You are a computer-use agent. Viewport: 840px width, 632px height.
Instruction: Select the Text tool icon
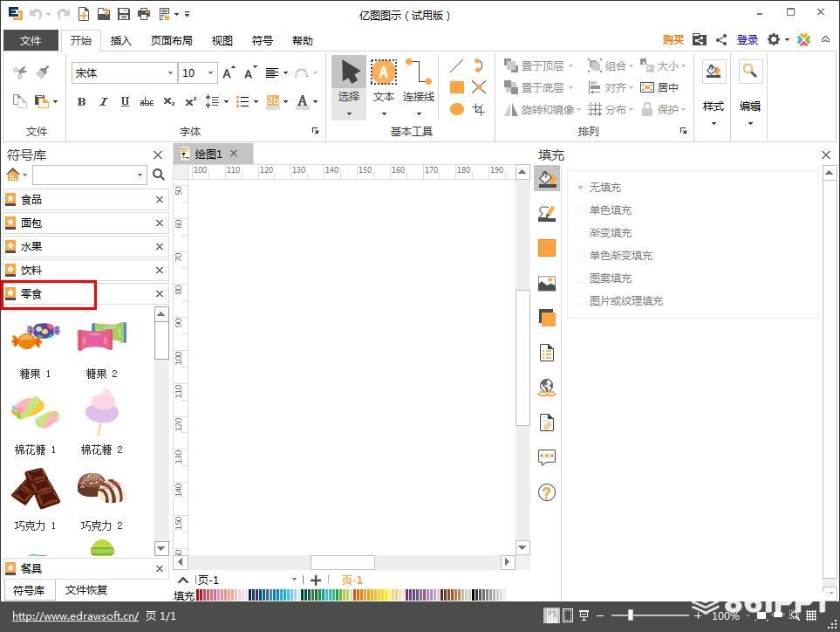pyautogui.click(x=383, y=72)
